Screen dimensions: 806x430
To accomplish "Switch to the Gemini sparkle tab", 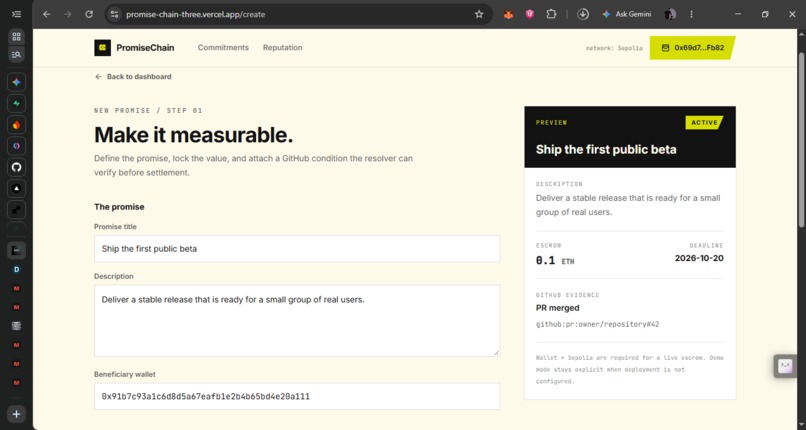I will point(16,82).
